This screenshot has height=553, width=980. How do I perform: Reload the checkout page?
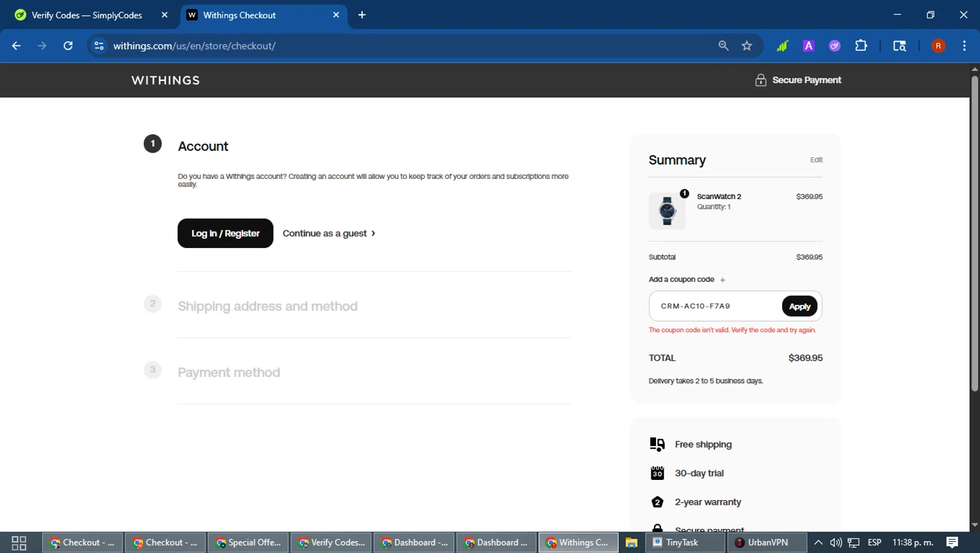click(68, 46)
